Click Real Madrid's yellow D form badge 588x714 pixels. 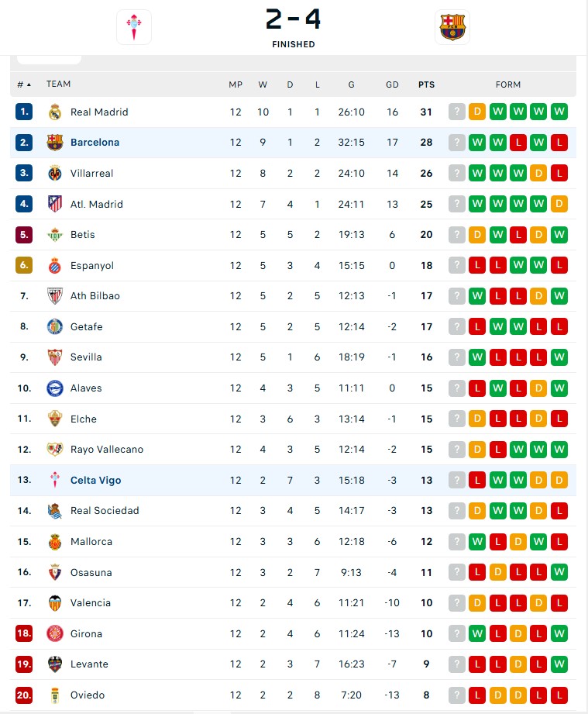(x=477, y=112)
